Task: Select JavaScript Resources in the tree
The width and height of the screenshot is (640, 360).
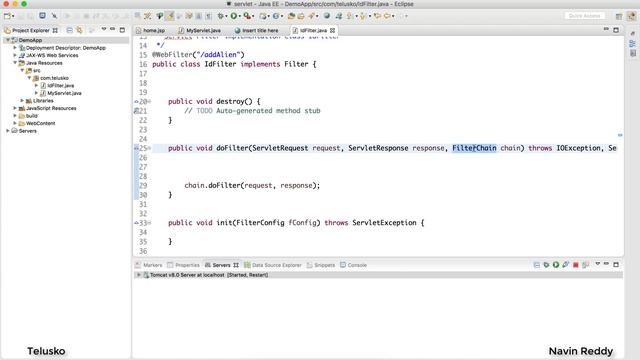Action: click(51, 108)
